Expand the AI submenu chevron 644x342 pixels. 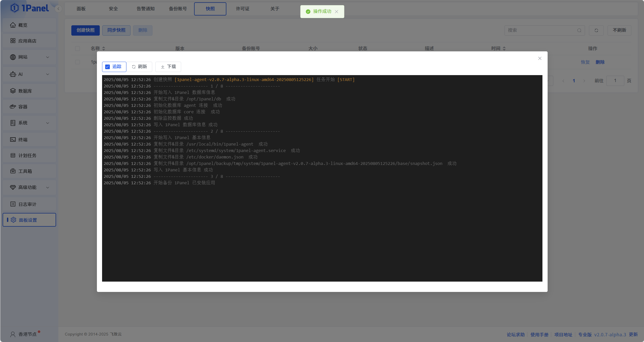point(48,74)
